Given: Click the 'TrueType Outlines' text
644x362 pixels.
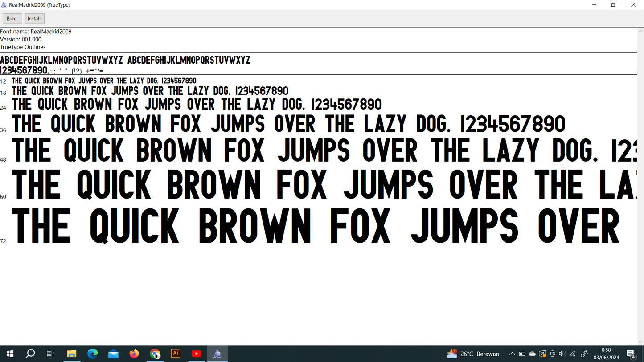Looking at the screenshot, I should coord(23,47).
